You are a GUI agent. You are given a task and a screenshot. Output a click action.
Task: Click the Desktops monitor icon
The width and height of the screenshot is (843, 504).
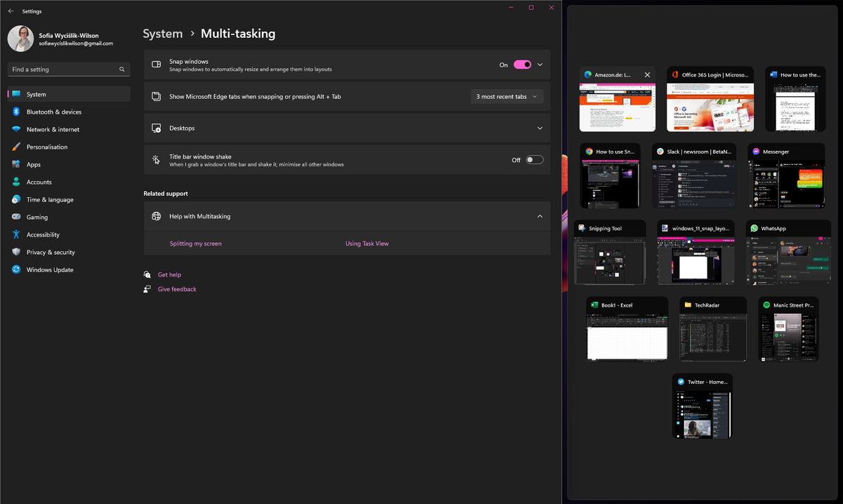point(156,128)
